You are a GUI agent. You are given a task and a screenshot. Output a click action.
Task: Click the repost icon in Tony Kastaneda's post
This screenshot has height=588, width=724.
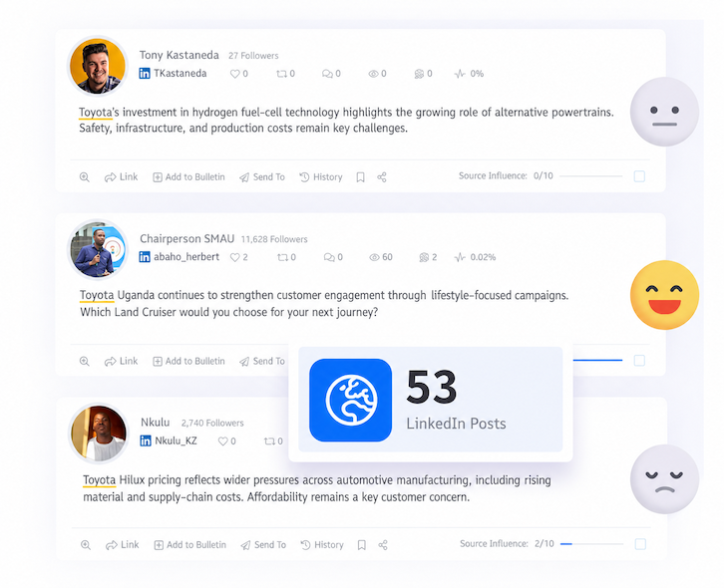click(281, 74)
